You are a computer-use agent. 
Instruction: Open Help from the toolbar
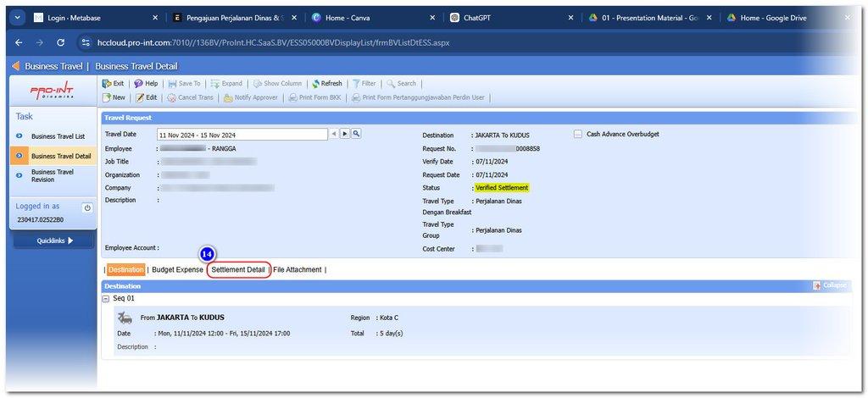click(x=146, y=84)
